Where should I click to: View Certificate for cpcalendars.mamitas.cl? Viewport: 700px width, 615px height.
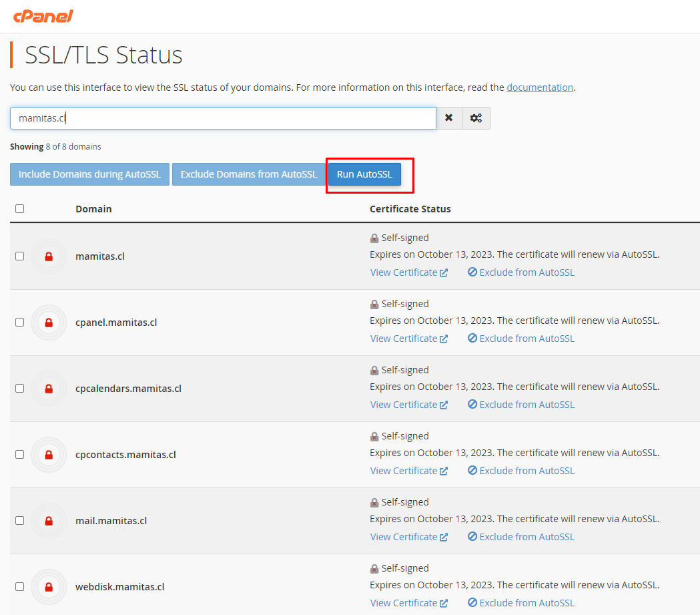pos(409,405)
